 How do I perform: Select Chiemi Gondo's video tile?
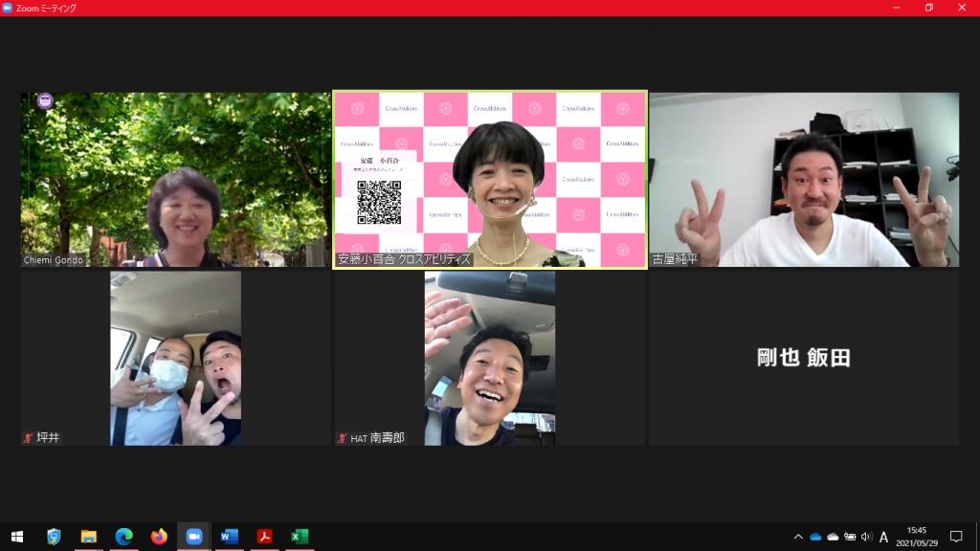[175, 179]
